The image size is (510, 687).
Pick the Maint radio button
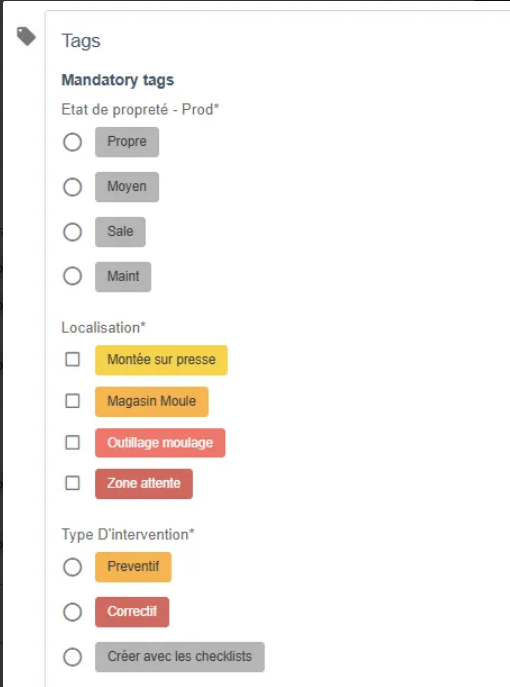pyautogui.click(x=72, y=276)
